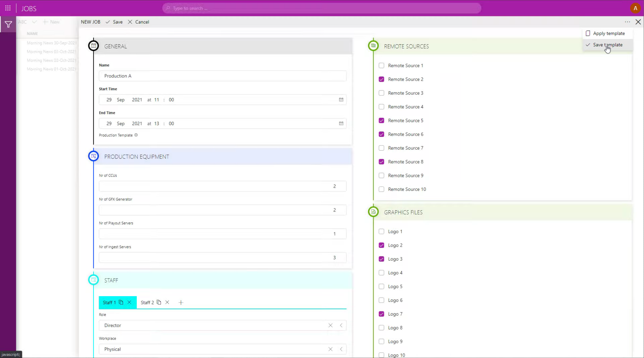Add a new staff tab

click(181, 302)
